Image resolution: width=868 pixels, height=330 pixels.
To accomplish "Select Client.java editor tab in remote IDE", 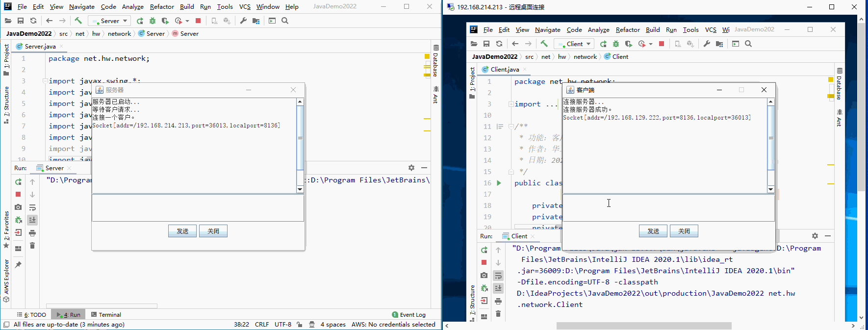I will coord(504,70).
